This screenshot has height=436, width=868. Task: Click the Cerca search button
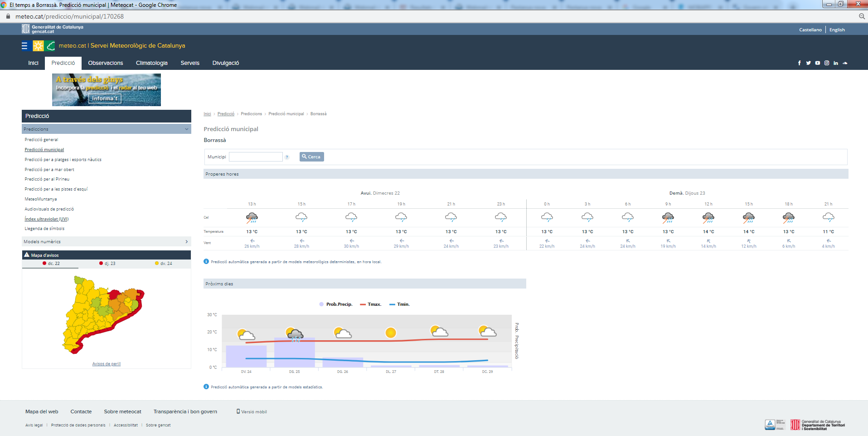(x=311, y=157)
